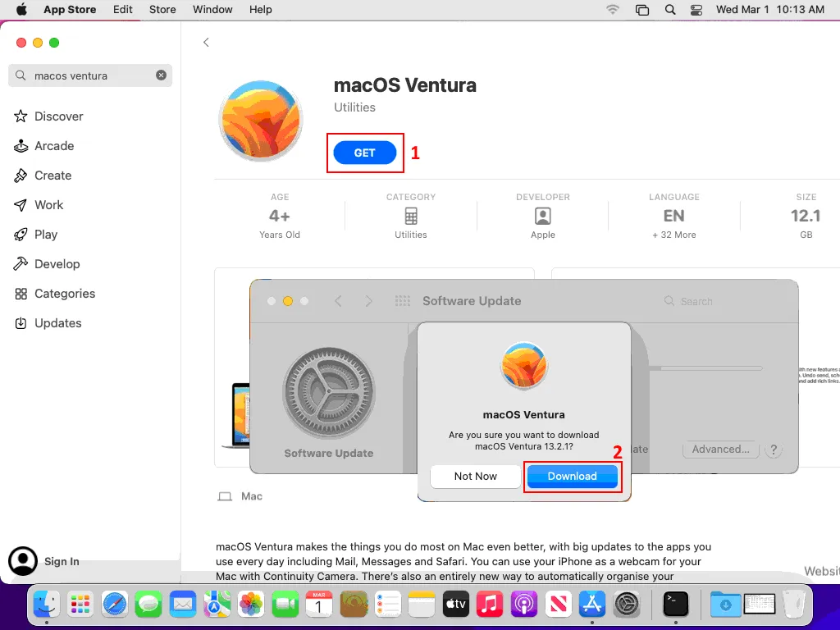840x630 pixels.
Task: Clear the search field text
Action: coord(161,75)
